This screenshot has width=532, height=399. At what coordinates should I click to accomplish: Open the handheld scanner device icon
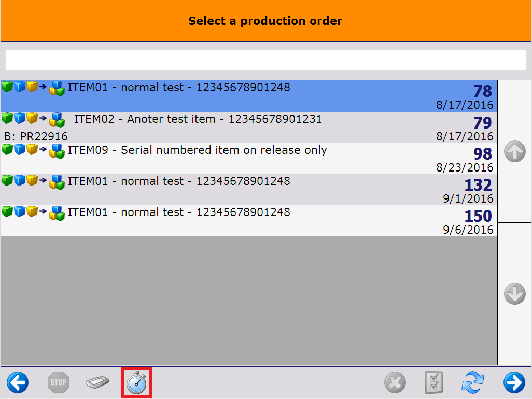pos(97,383)
